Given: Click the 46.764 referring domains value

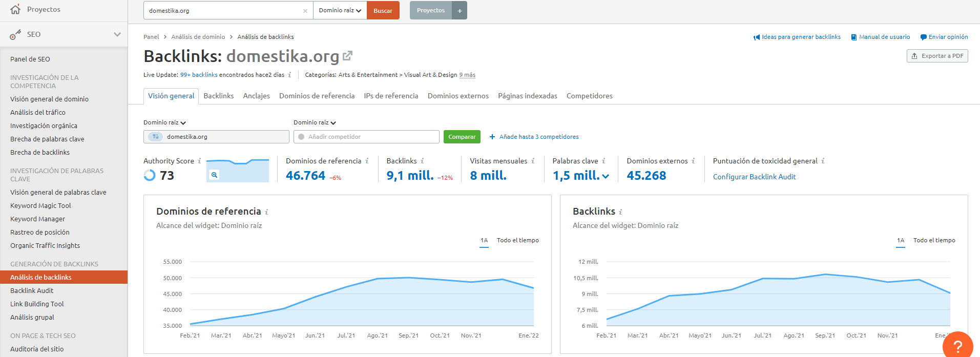Looking at the screenshot, I should tap(305, 176).
